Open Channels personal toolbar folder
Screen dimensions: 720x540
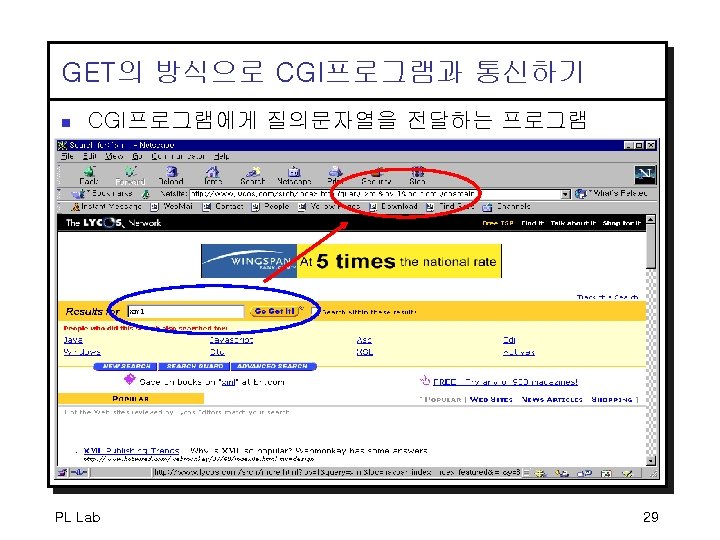[506, 207]
